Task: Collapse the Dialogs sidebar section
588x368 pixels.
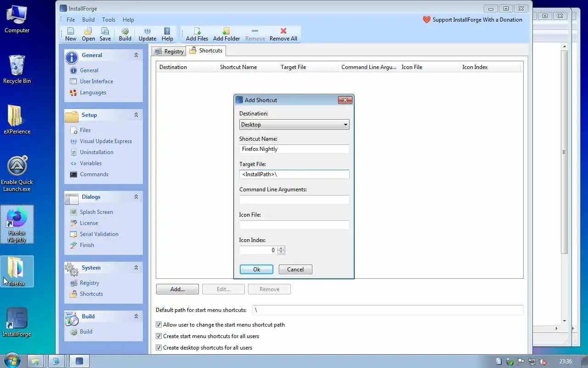Action: 136,197
